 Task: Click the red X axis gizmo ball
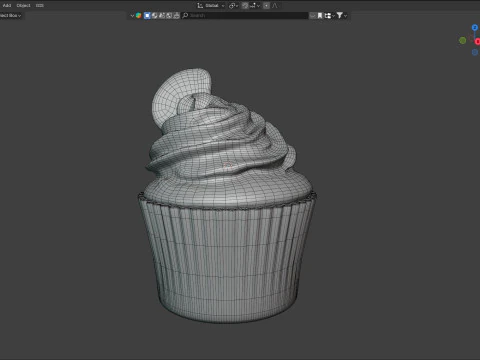click(x=477, y=41)
